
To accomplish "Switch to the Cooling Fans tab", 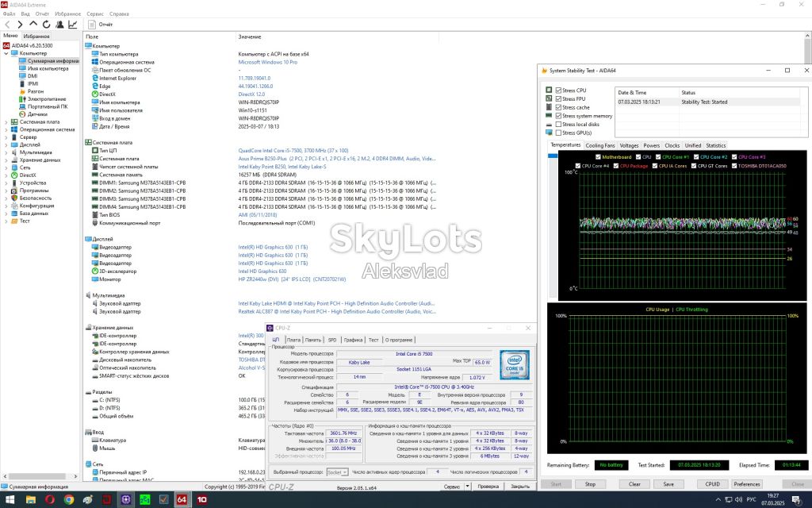I will pos(600,146).
